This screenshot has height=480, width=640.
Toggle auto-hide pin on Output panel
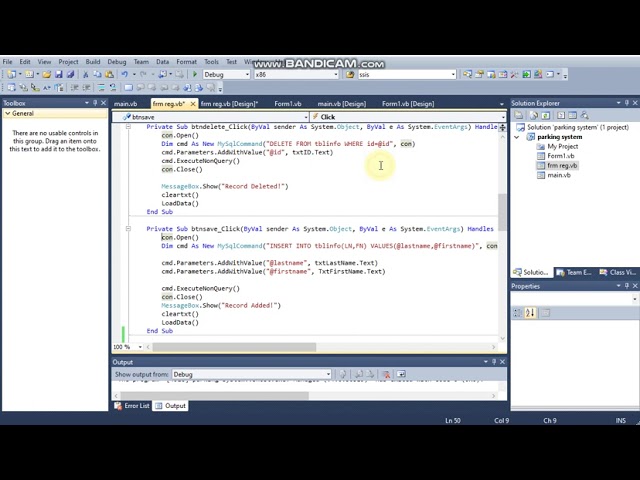[494, 362]
